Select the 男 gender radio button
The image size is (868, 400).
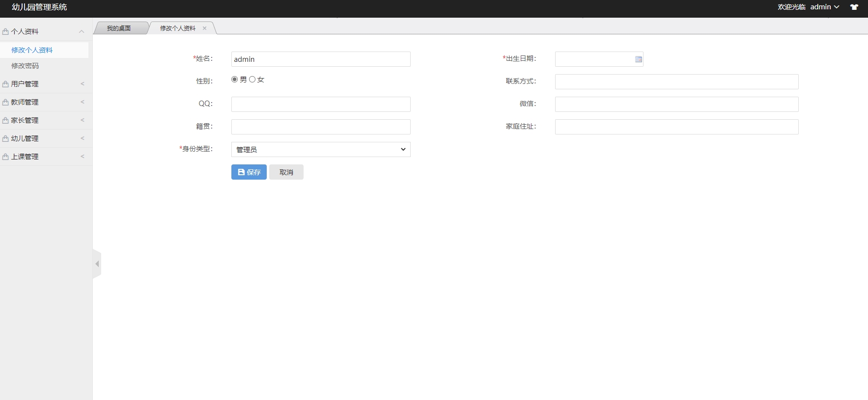(235, 80)
